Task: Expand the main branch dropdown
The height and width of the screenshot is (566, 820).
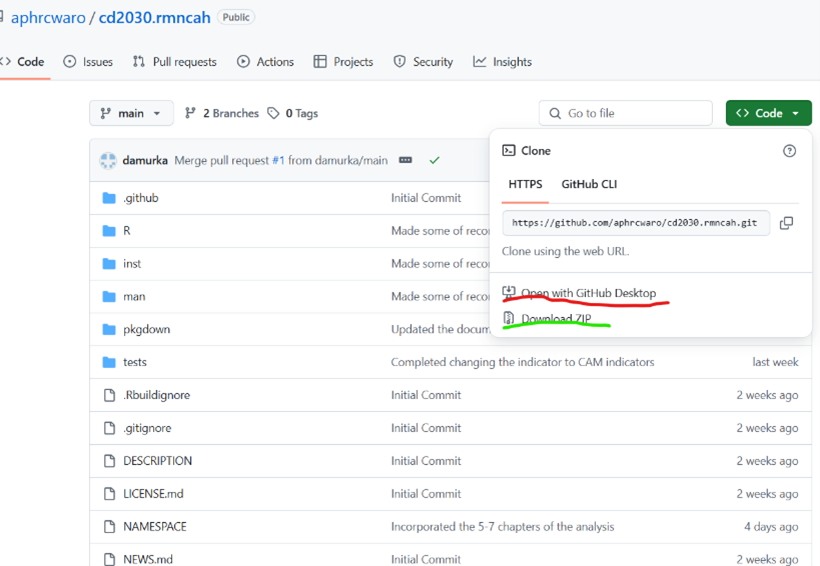Action: (131, 113)
